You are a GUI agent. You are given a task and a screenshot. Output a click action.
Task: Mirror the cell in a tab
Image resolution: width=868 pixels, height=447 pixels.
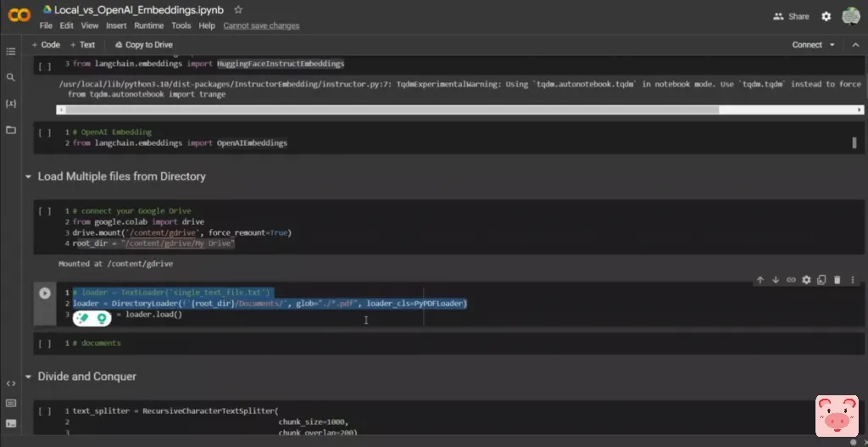pos(821,280)
